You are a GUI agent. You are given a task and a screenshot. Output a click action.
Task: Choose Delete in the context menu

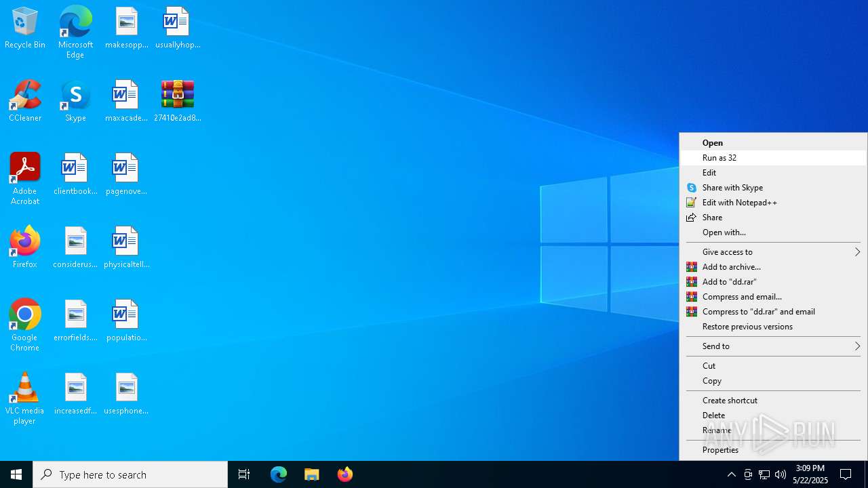pos(773,415)
